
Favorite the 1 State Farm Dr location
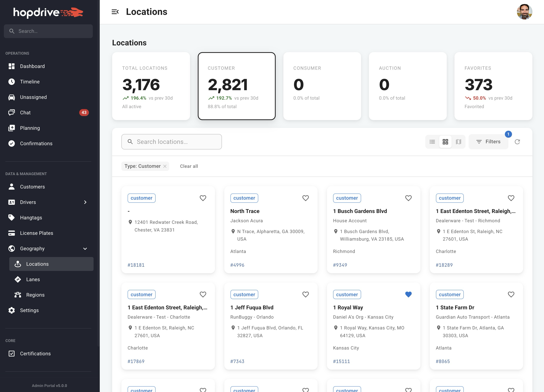tap(511, 294)
